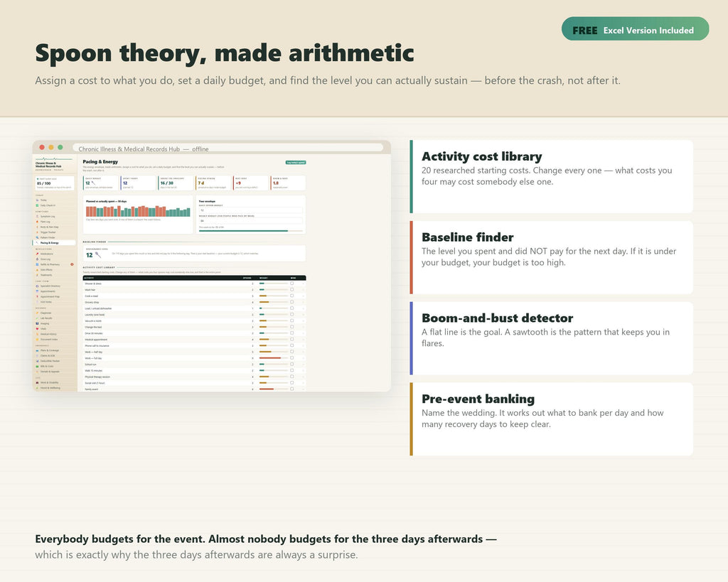Click the 7 d pacing streak card
The image size is (728, 582).
pyautogui.click(x=213, y=183)
